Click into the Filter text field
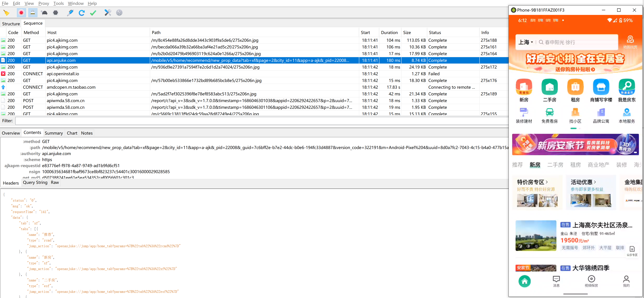 (261, 121)
